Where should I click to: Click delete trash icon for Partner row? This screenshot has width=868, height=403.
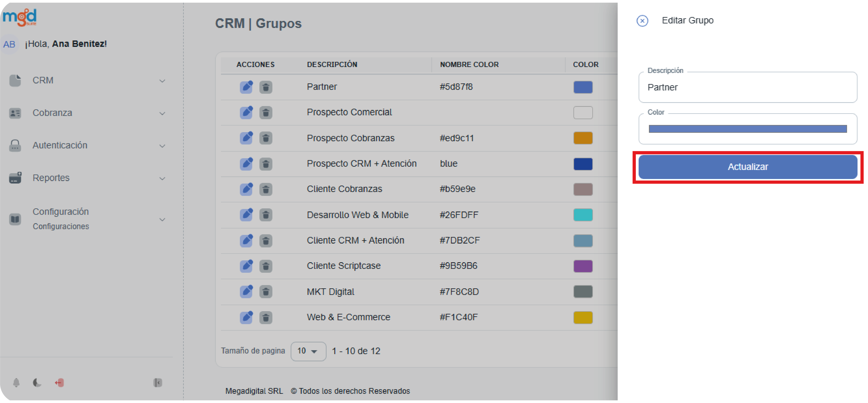click(266, 87)
